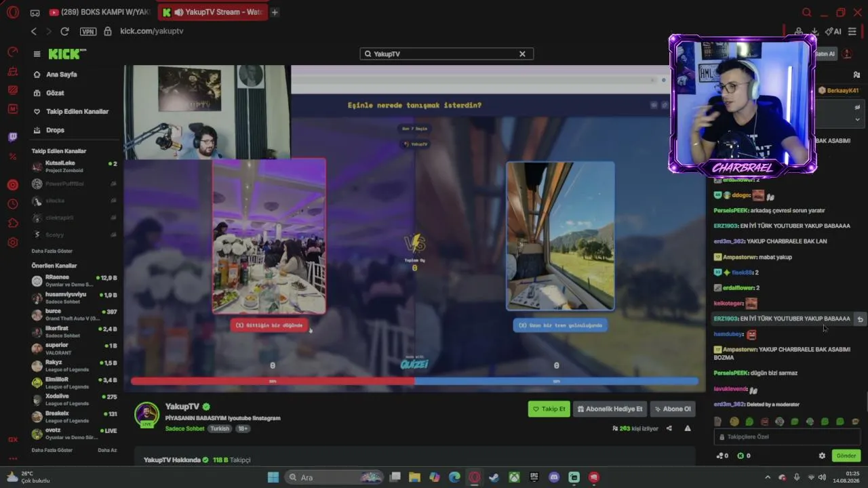Click the Turkish language tag
This screenshot has height=488, width=868.
click(x=220, y=429)
